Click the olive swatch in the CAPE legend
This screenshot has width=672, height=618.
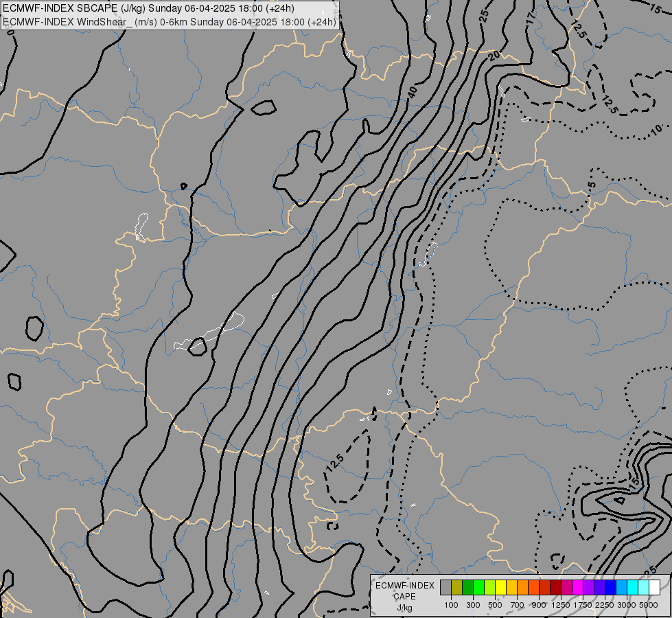point(457,587)
